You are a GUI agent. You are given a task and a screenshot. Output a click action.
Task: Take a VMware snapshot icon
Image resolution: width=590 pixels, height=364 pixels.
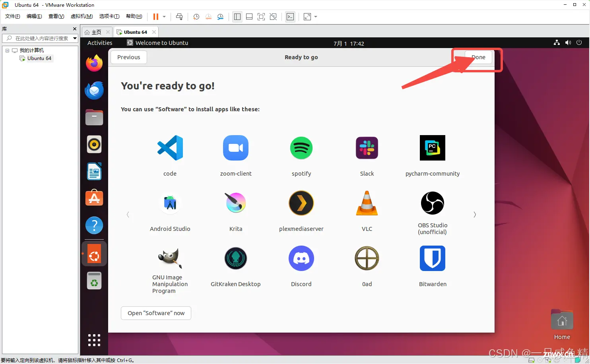[x=196, y=17]
